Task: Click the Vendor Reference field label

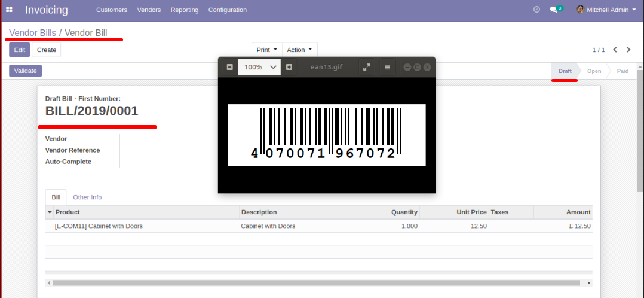Action: coord(72,150)
